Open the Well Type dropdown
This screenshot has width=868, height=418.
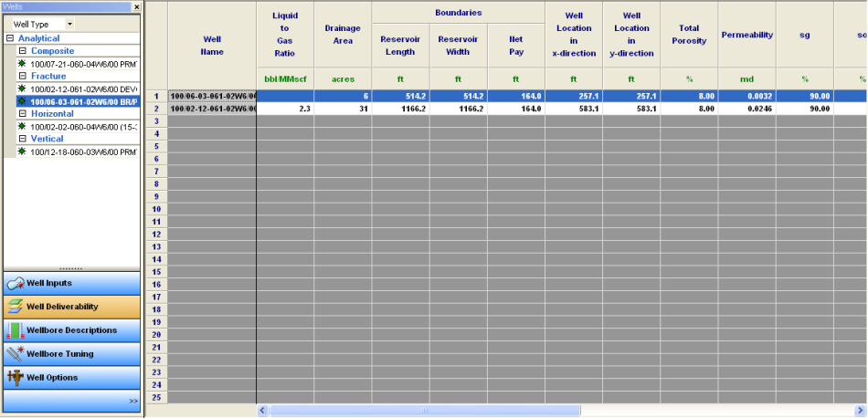point(70,24)
